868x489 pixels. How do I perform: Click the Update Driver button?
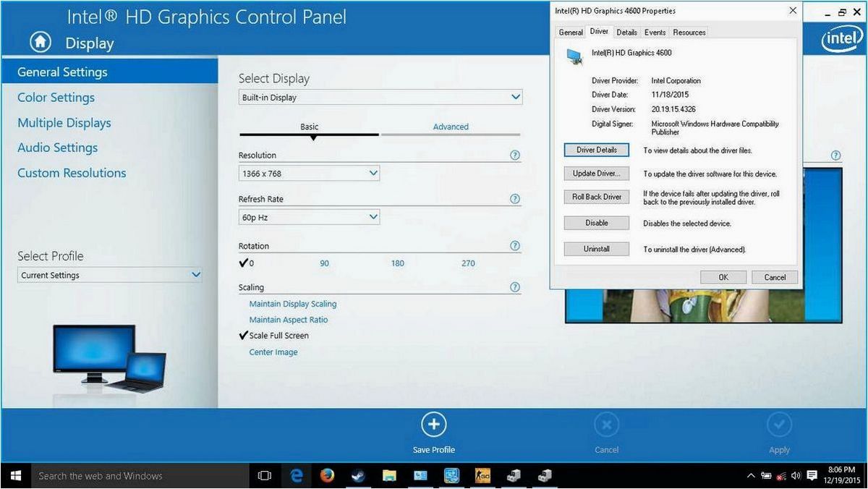point(597,174)
